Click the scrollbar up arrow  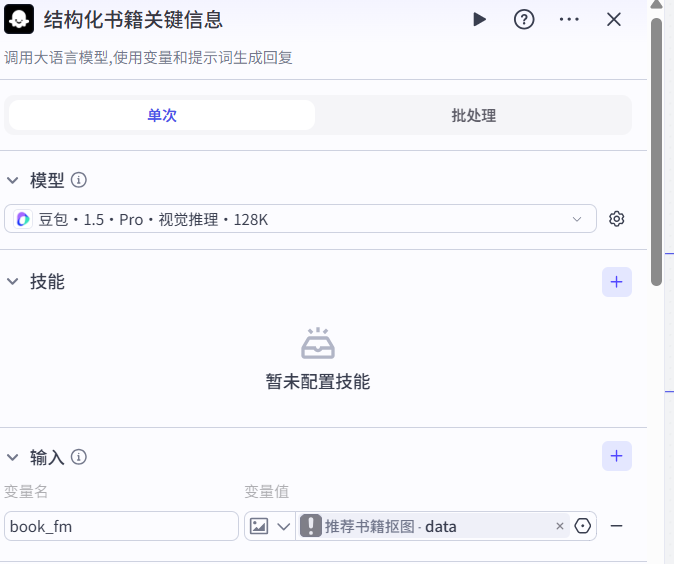(656, 5)
